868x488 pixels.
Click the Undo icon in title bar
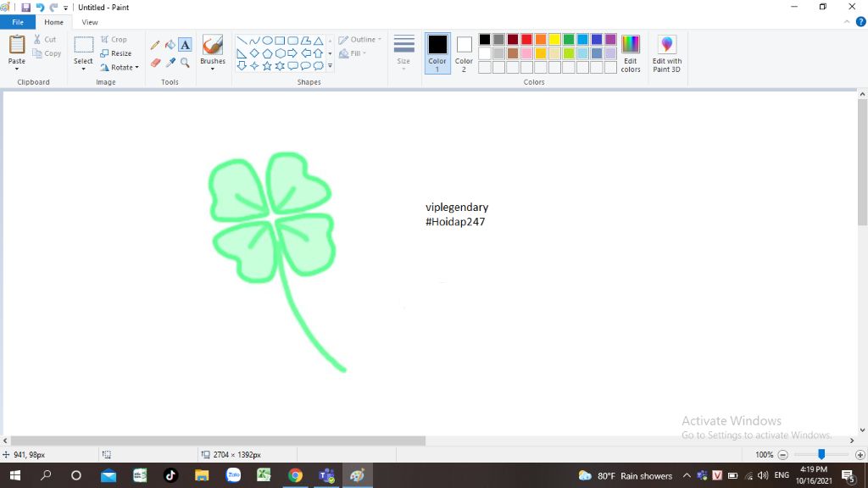[x=40, y=7]
